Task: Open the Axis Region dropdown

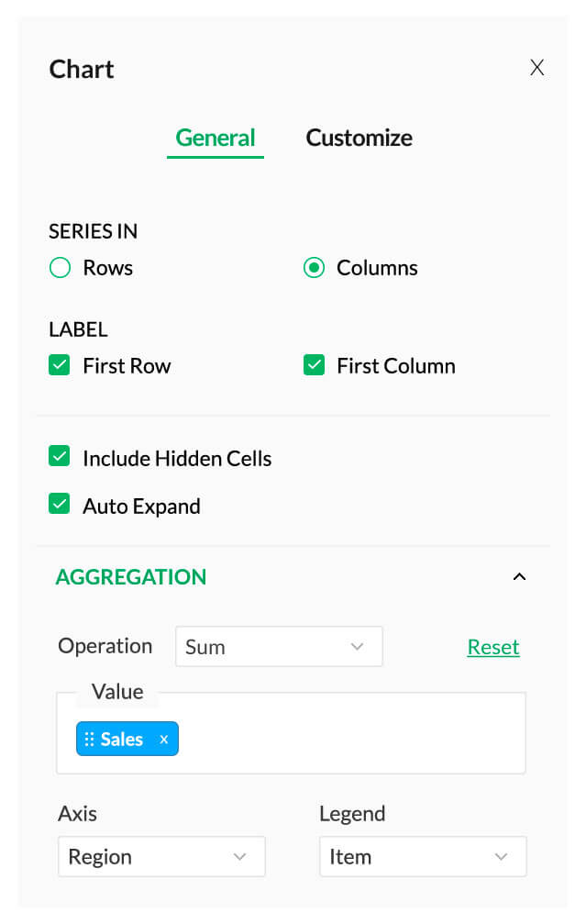Action: (x=161, y=856)
